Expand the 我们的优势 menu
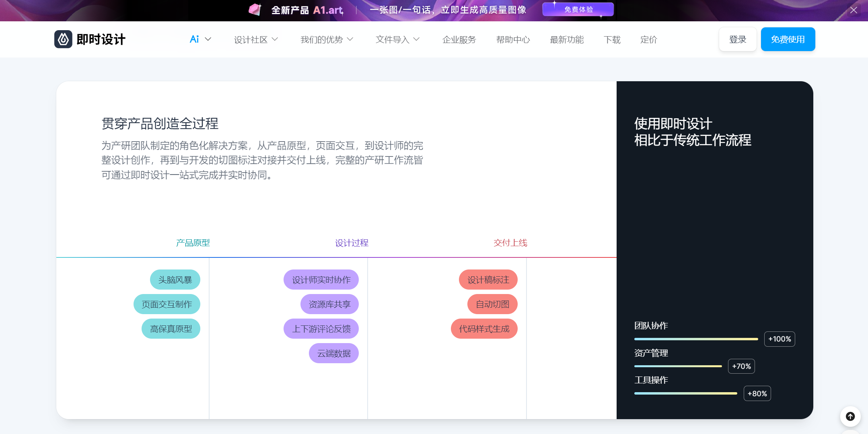Image resolution: width=868 pixels, height=434 pixels. 327,39
